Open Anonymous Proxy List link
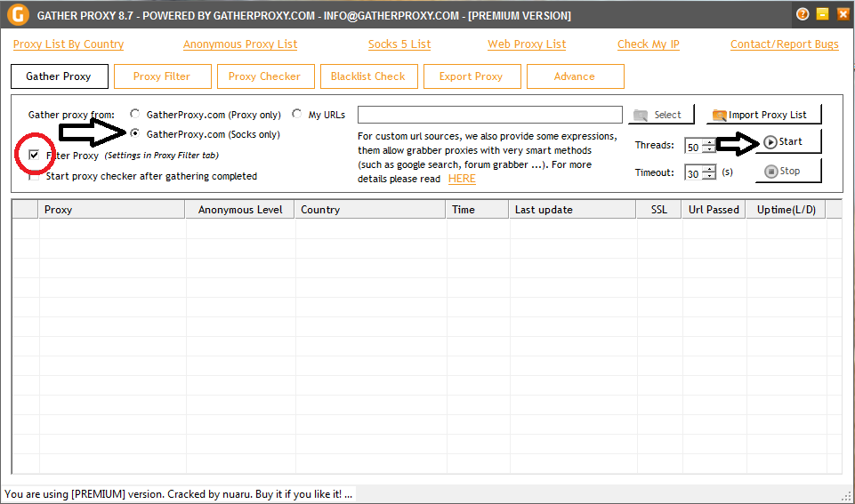Image resolution: width=855 pixels, height=504 pixels. pos(240,44)
